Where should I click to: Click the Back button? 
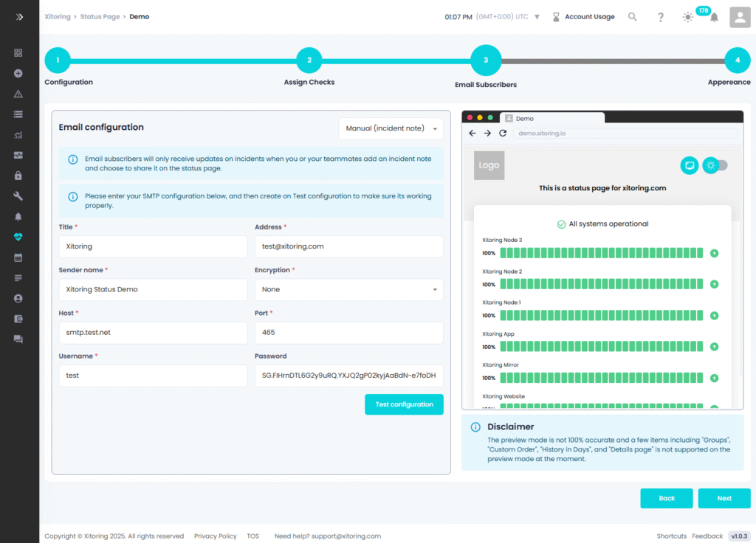(x=667, y=498)
